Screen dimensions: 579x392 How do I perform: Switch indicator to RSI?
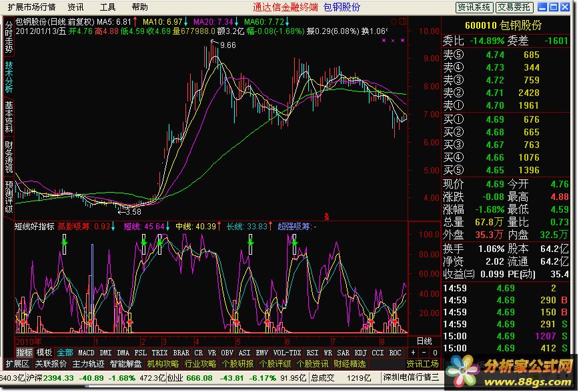[312, 353]
